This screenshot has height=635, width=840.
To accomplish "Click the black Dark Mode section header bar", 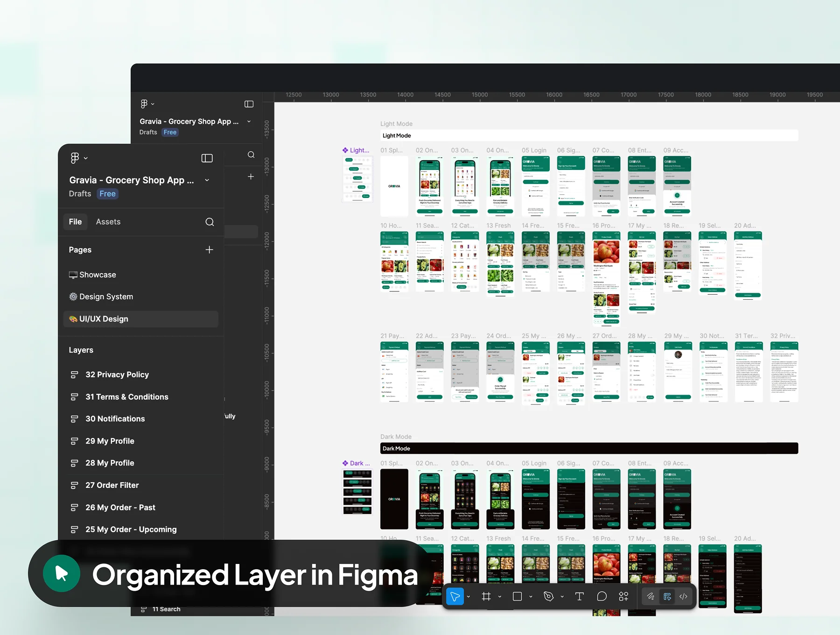I will (589, 448).
